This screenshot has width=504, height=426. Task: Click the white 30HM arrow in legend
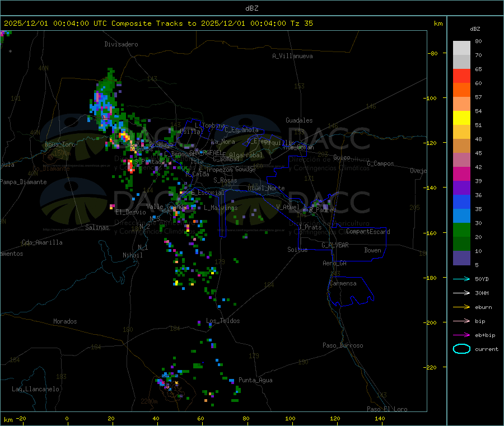(461, 293)
